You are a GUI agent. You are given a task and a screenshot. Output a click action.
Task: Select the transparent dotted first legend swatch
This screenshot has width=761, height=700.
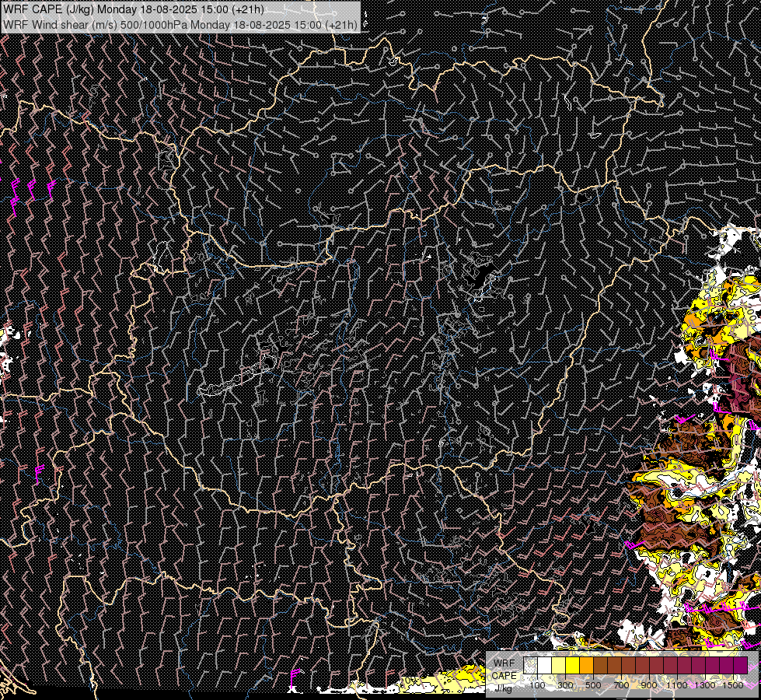tap(530, 666)
